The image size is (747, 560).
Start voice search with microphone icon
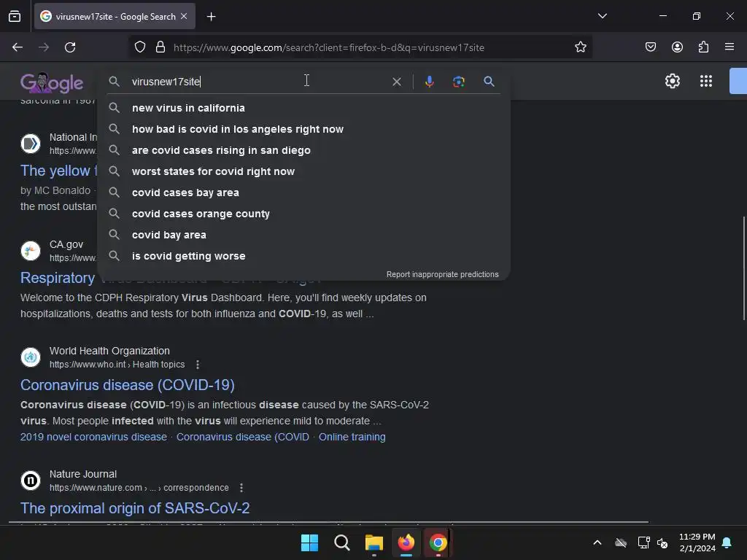point(429,82)
